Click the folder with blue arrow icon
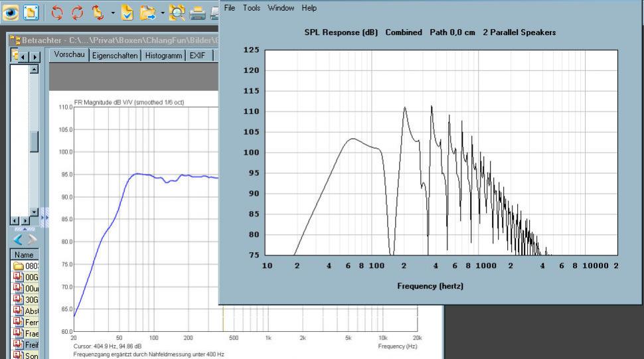644x359 pixels. pyautogui.click(x=147, y=13)
